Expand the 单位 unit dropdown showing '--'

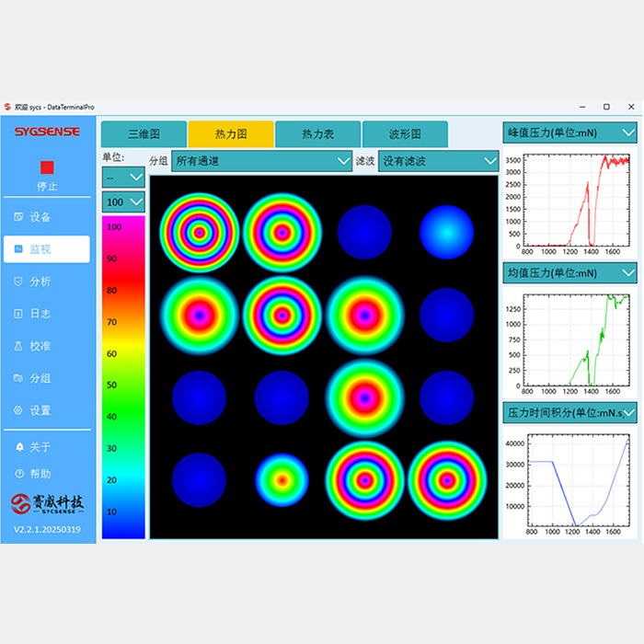(123, 177)
